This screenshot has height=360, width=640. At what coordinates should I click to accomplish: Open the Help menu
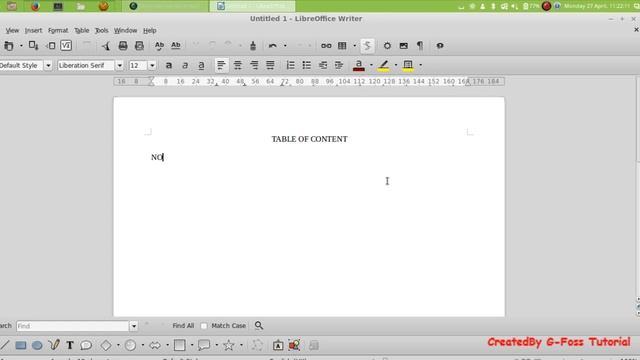pyautogui.click(x=149, y=31)
